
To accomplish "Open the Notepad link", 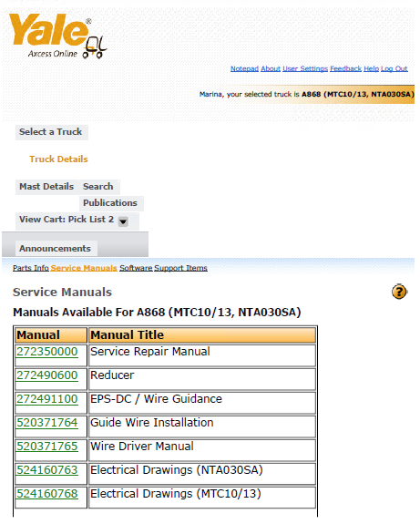I will (x=244, y=68).
